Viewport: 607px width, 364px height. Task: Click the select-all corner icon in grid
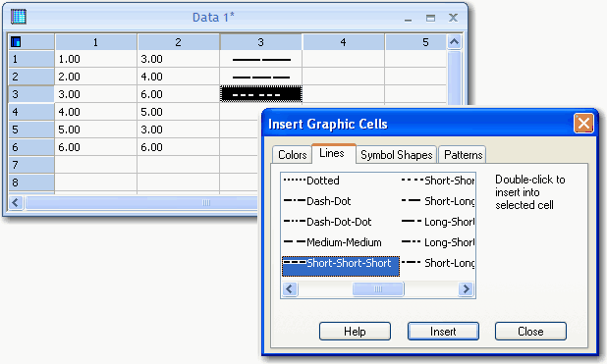(16, 42)
